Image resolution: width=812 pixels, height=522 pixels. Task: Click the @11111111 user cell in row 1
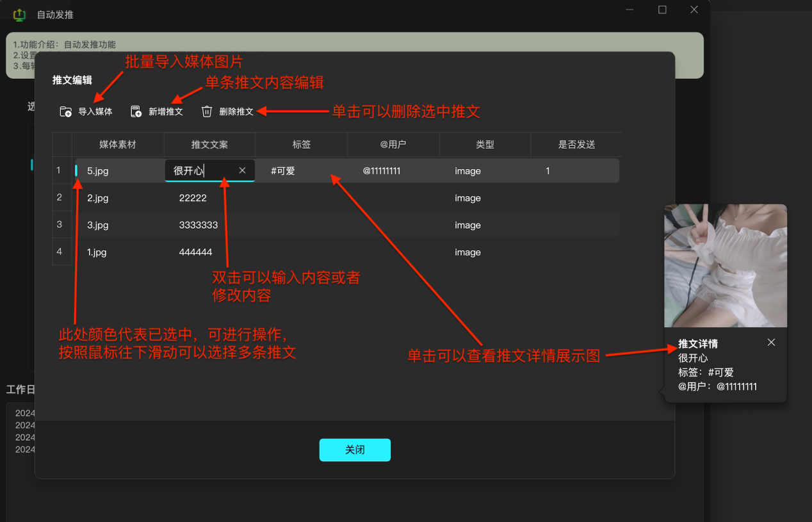tap(382, 171)
